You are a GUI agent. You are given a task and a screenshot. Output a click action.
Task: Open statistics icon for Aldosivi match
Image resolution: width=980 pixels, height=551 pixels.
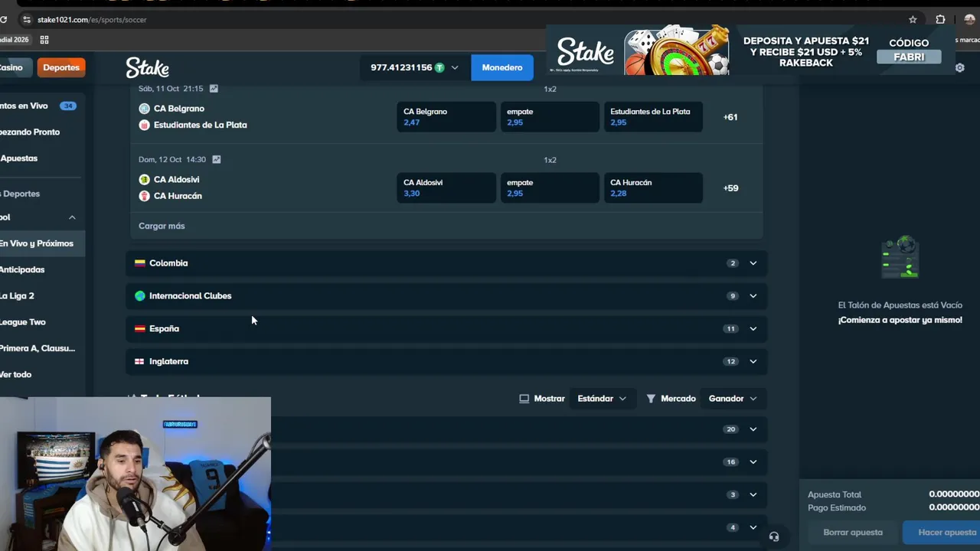[x=217, y=159]
